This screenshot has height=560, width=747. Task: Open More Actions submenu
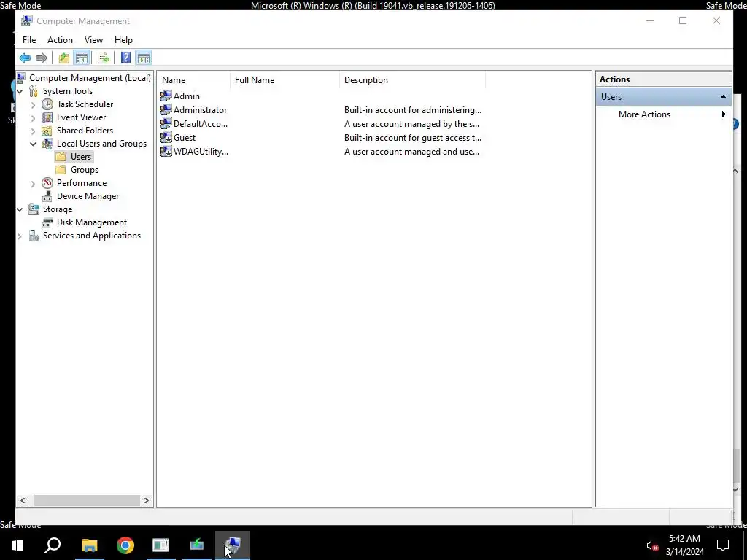(663, 114)
